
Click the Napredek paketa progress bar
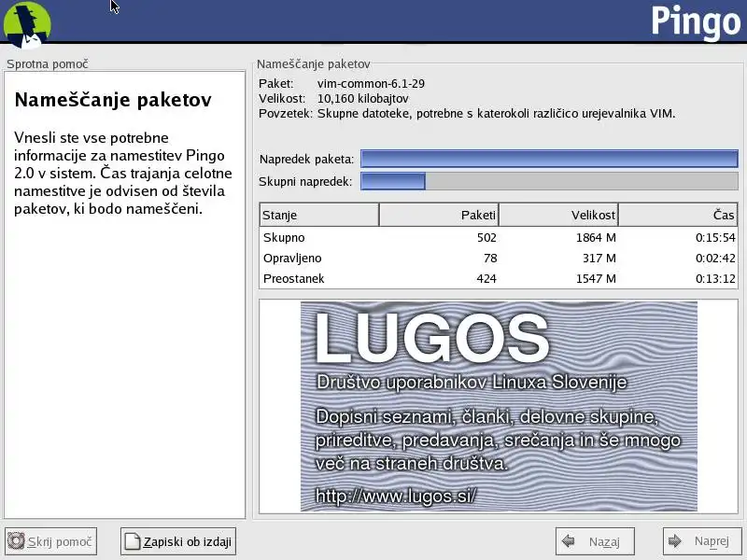pyautogui.click(x=549, y=159)
